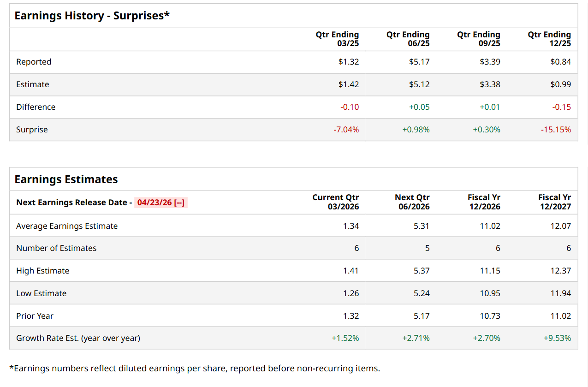
Task: Click the Next Qtr 06/2026 column header
Action: (412, 202)
